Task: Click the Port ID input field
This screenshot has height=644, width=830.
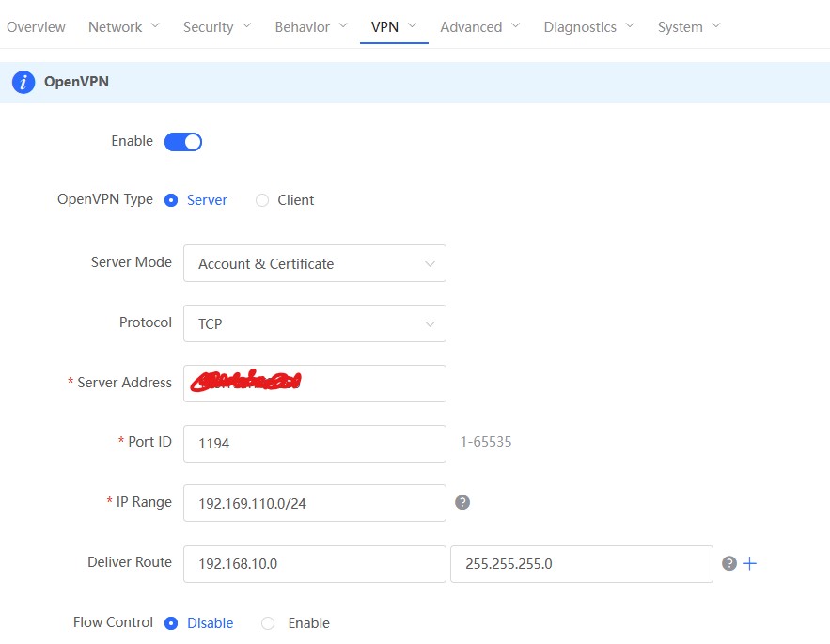Action: (x=314, y=443)
